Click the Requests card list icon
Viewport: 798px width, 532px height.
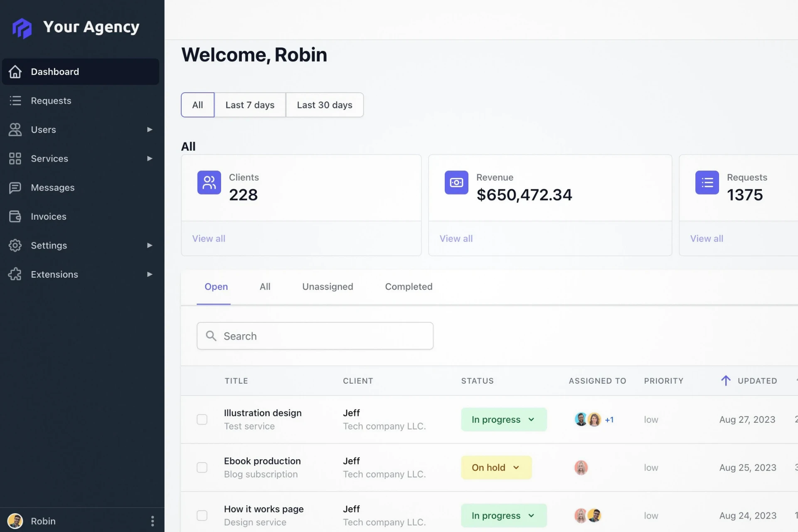(707, 182)
